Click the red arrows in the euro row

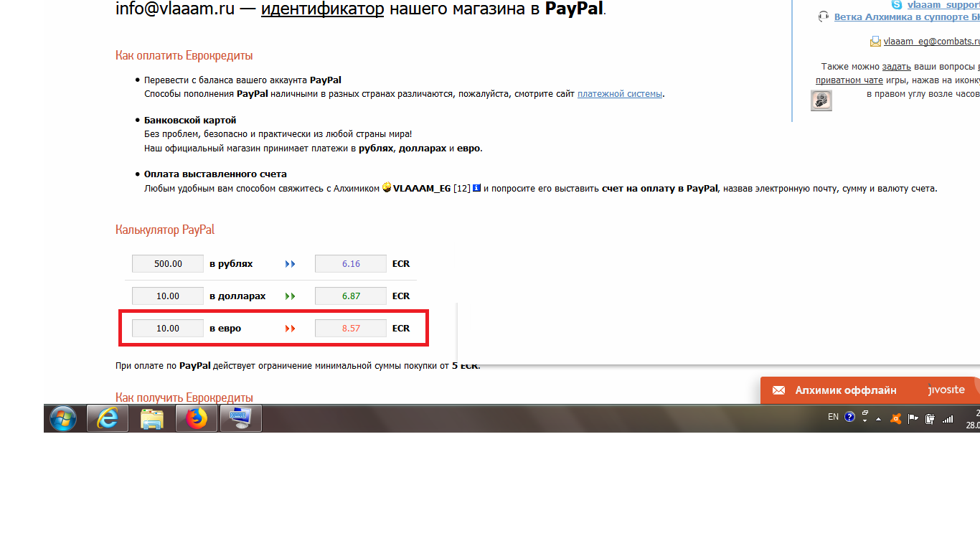[290, 329]
